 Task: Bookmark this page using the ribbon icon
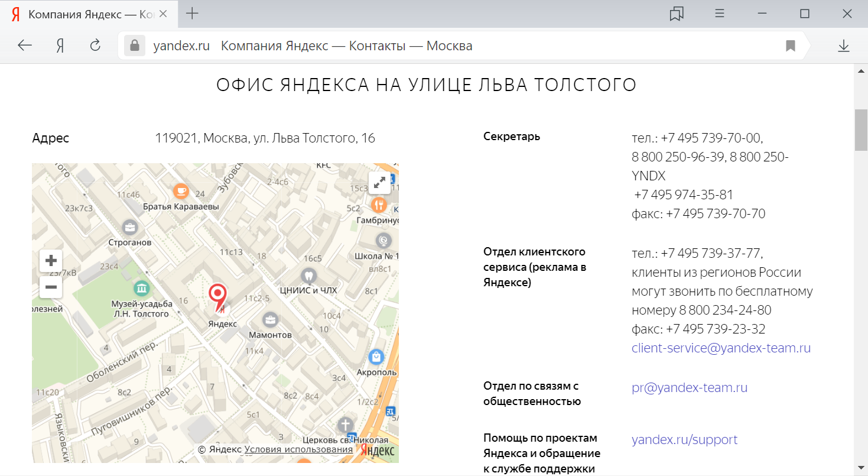tap(791, 46)
